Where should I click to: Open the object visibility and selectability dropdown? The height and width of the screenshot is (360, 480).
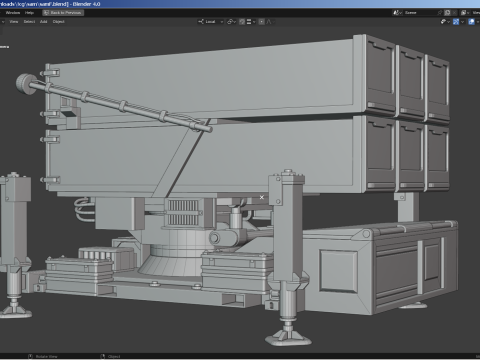tap(445, 22)
